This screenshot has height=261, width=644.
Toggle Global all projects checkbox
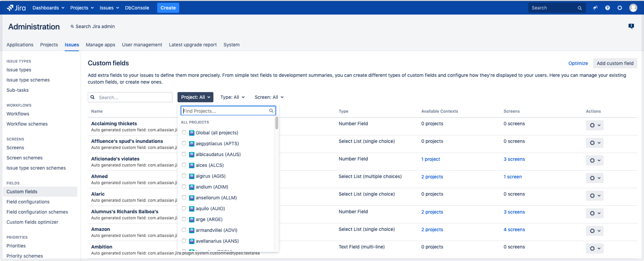click(184, 132)
